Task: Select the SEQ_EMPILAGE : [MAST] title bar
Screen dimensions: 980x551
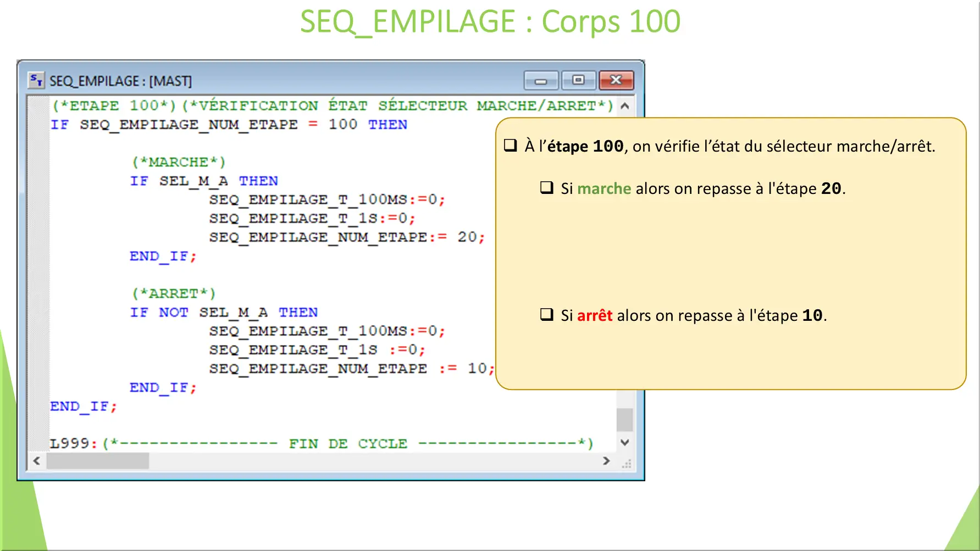Action: [220, 80]
